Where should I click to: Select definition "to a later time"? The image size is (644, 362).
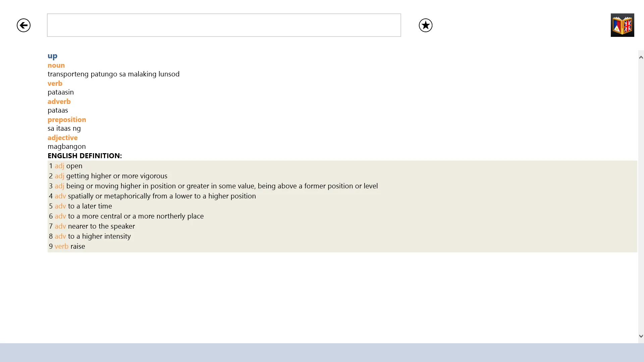tap(90, 206)
